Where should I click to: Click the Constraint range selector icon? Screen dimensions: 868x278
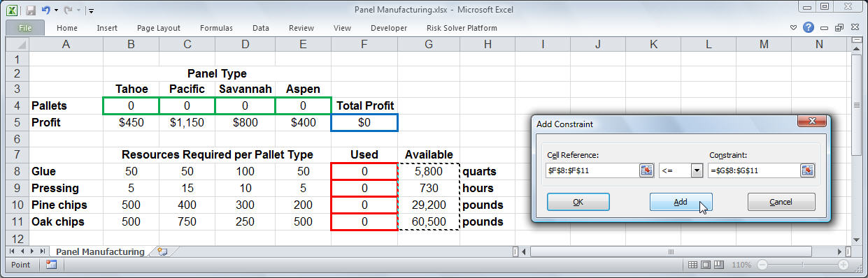(808, 170)
